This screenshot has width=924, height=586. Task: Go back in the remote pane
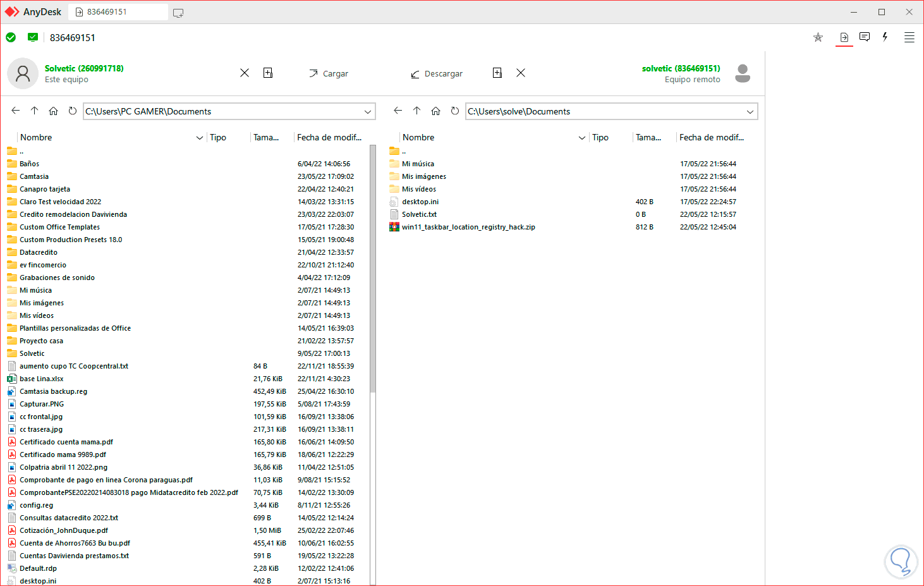398,111
